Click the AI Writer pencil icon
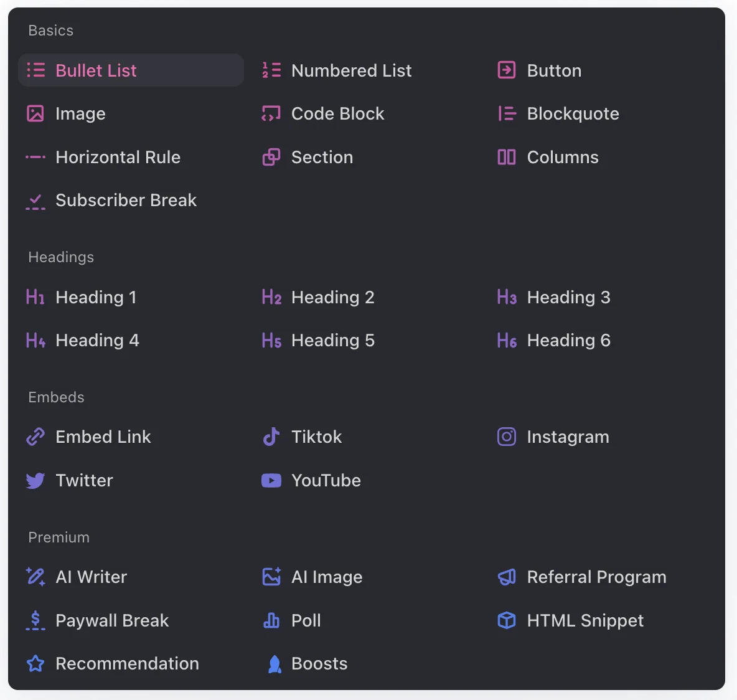This screenshot has width=737, height=700. 35,577
